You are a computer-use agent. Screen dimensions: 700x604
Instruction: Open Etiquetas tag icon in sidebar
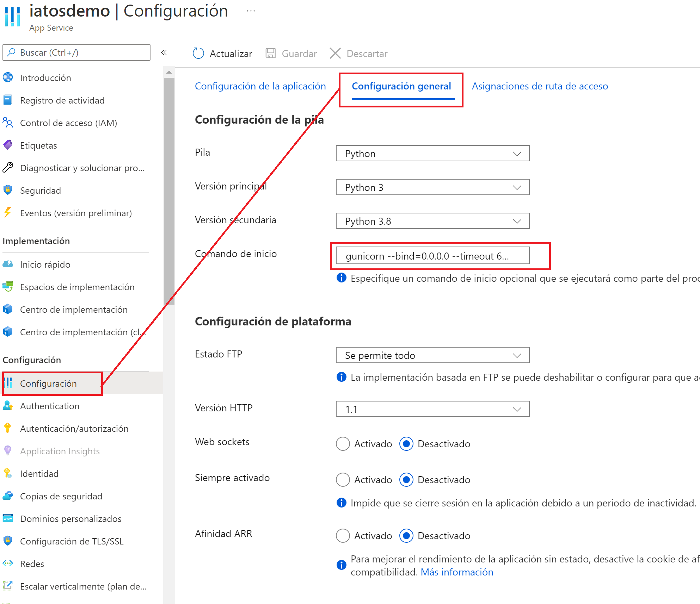(x=8, y=145)
